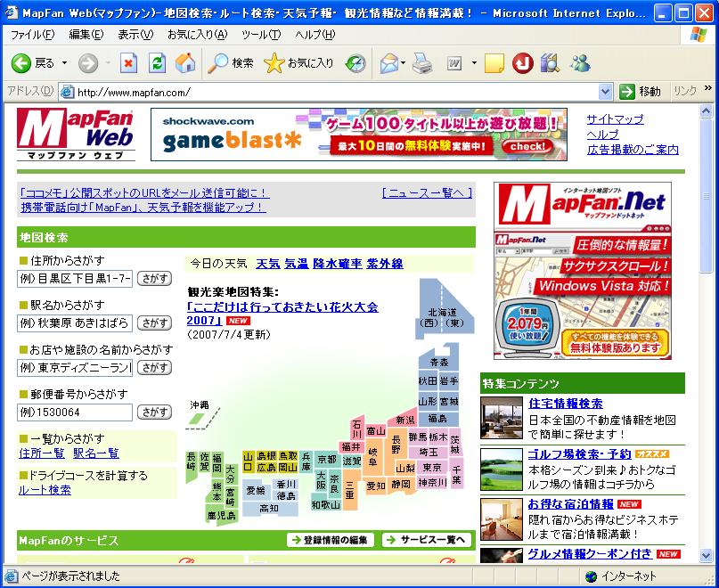The height and width of the screenshot is (588, 719).
Task: Open the ツール(T) menu
Action: [x=261, y=35]
